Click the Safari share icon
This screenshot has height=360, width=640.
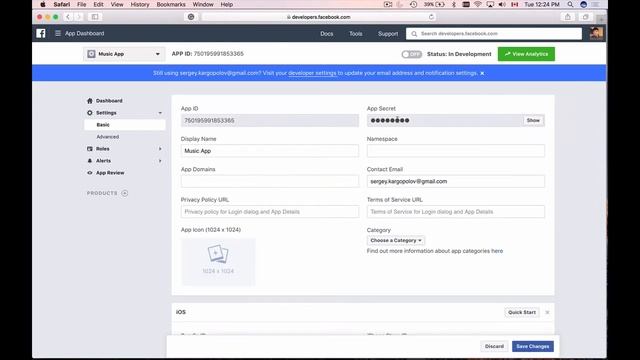(x=567, y=17)
